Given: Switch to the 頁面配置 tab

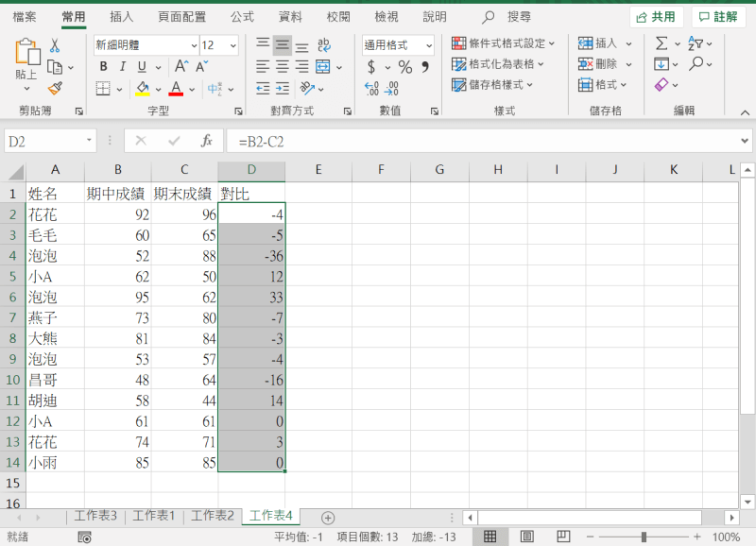Looking at the screenshot, I should point(181,17).
